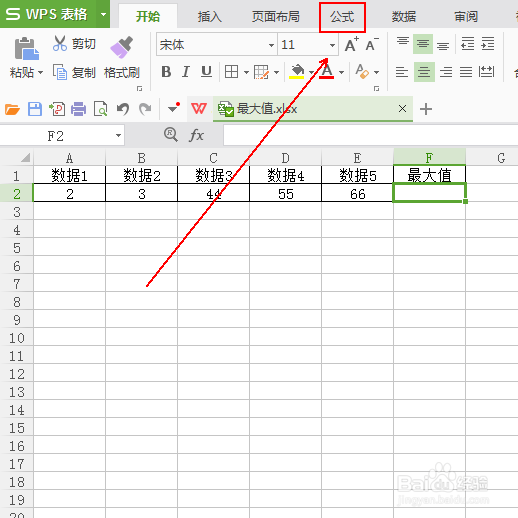The image size is (518, 518).
Task: Toggle center horizontal alignment
Action: click(x=424, y=72)
